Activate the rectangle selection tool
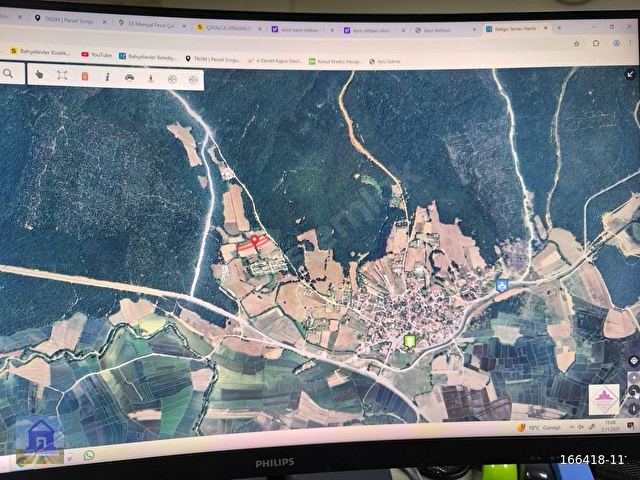Image resolution: width=640 pixels, height=480 pixels. point(62,76)
